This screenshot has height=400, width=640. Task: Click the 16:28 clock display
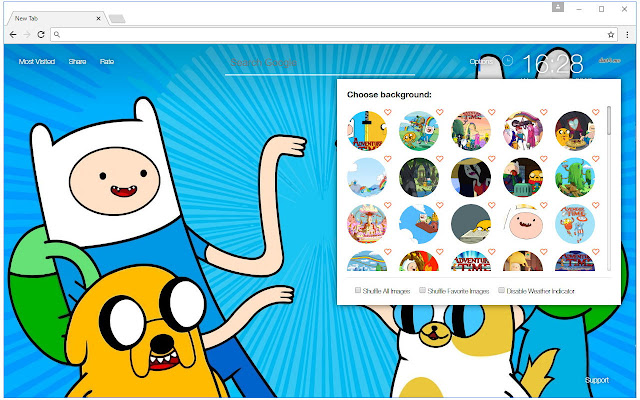(553, 64)
